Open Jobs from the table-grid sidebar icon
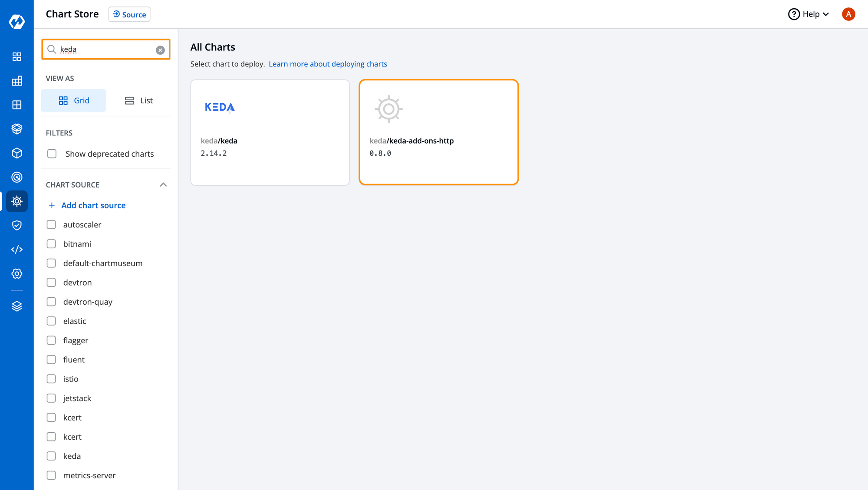Screen dimensions: 868x490 (x=17, y=81)
